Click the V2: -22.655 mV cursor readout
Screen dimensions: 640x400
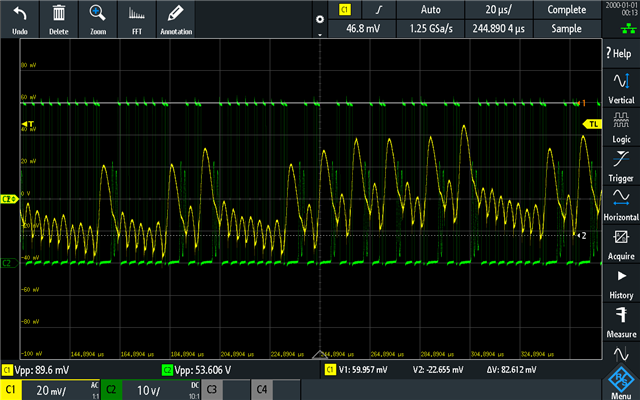pyautogui.click(x=438, y=370)
